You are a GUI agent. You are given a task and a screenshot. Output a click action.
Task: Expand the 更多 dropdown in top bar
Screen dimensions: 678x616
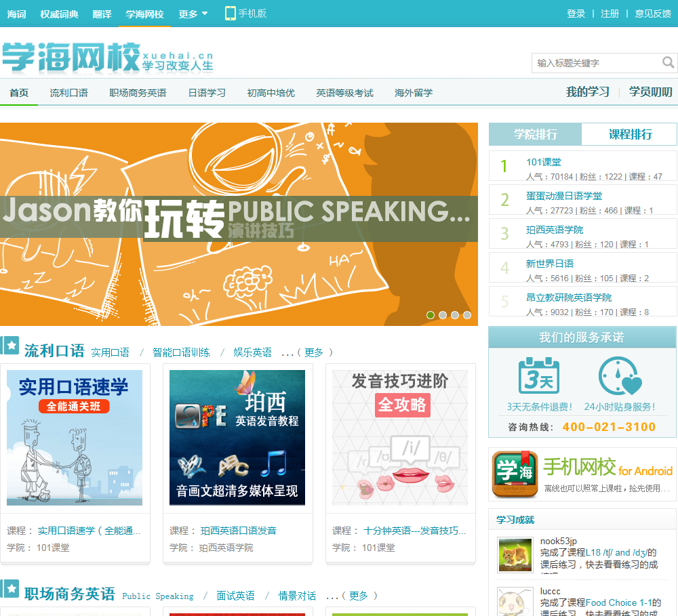click(193, 14)
